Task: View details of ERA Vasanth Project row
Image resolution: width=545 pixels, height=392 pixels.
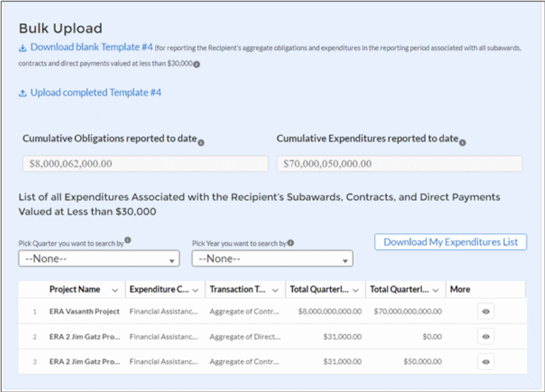Action: (x=485, y=311)
